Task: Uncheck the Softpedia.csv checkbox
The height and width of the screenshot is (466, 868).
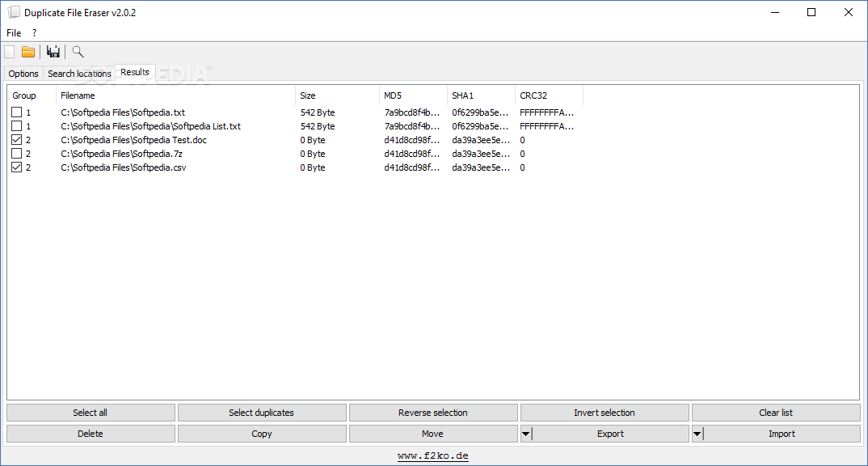Action: coord(17,167)
